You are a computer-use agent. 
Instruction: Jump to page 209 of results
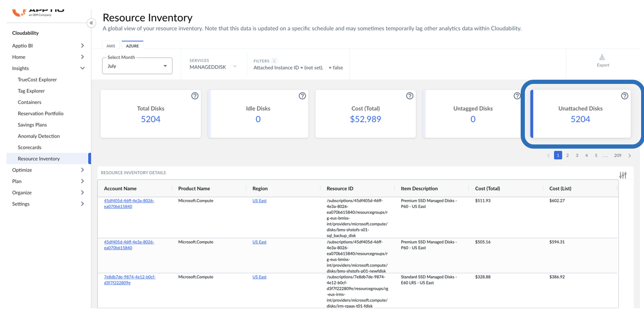pos(617,155)
